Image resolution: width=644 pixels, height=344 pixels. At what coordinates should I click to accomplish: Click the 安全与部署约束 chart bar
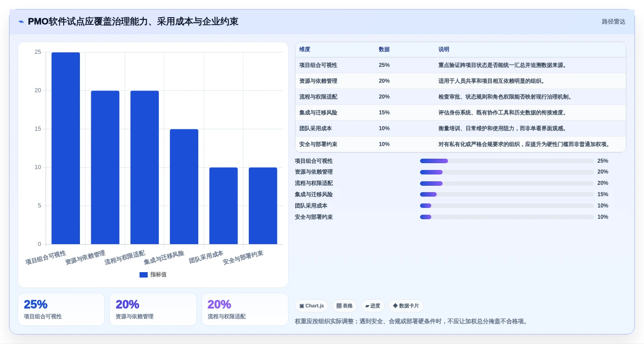coord(263,206)
